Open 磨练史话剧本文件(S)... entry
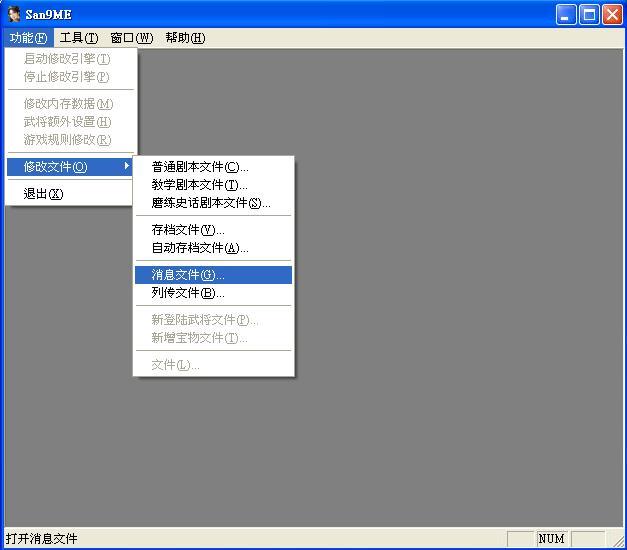The image size is (627, 550). click(x=213, y=203)
